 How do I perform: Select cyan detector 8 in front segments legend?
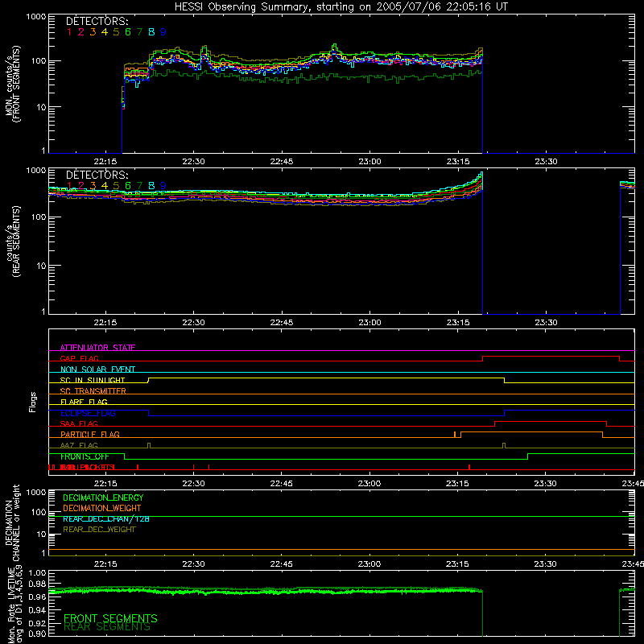pyautogui.click(x=151, y=31)
